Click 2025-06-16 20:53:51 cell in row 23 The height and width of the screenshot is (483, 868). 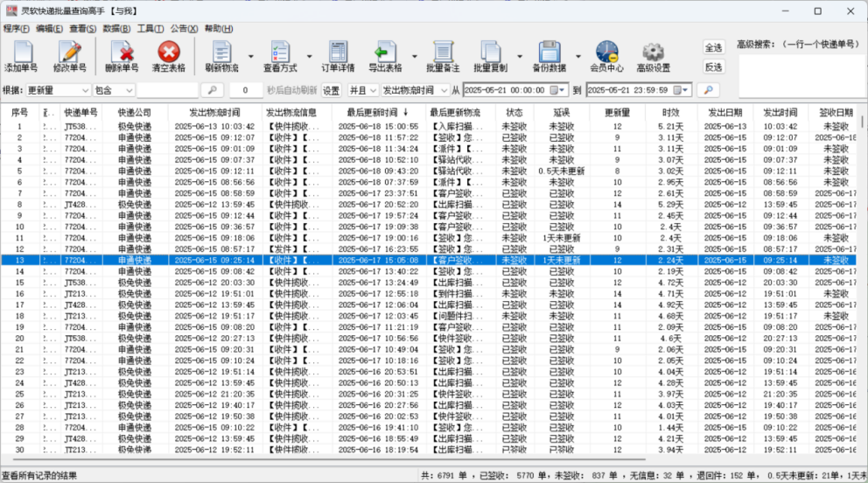[x=378, y=372]
